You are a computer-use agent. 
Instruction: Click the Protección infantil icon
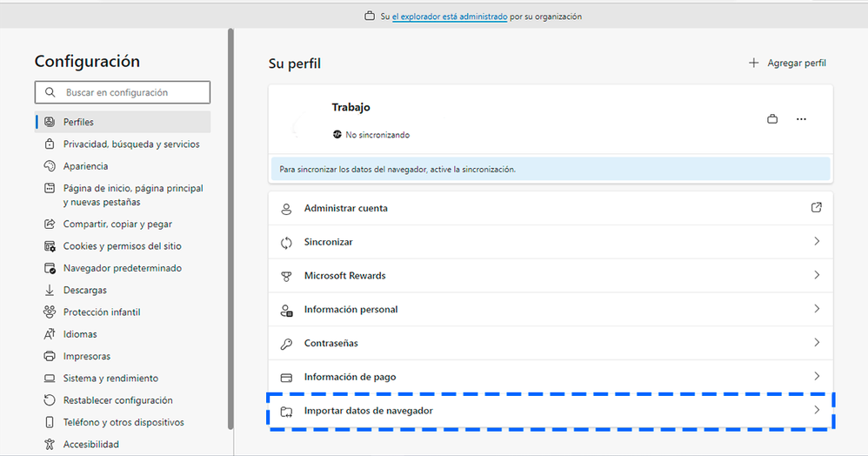click(50, 312)
